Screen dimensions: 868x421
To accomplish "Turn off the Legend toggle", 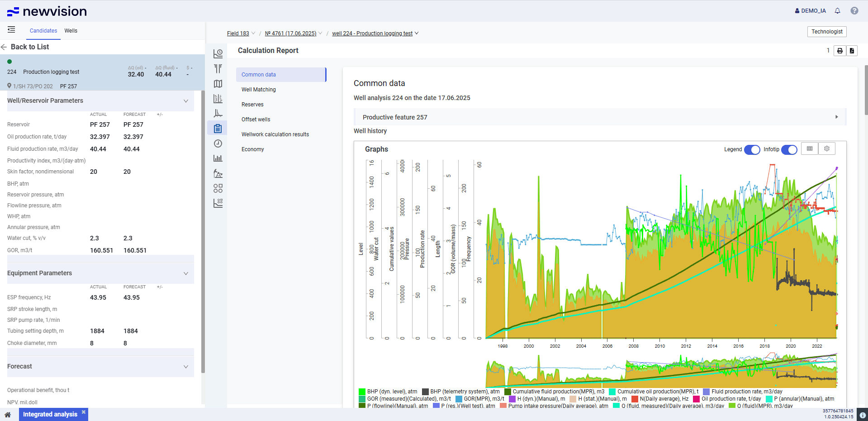I will point(752,149).
